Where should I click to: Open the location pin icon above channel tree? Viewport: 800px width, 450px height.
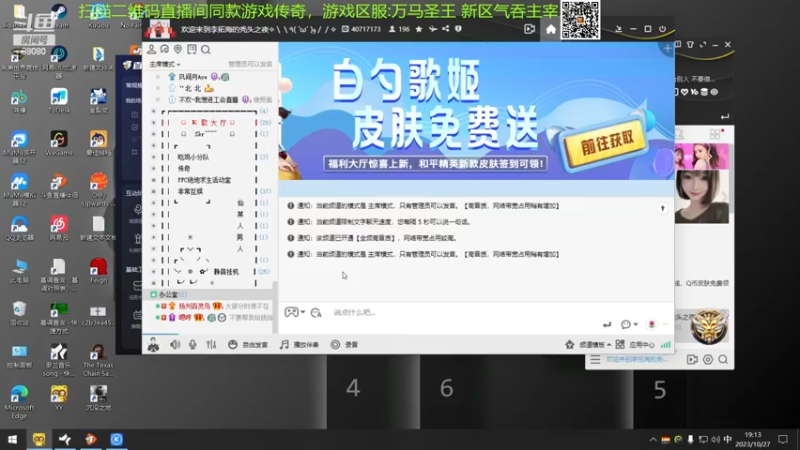178,49
